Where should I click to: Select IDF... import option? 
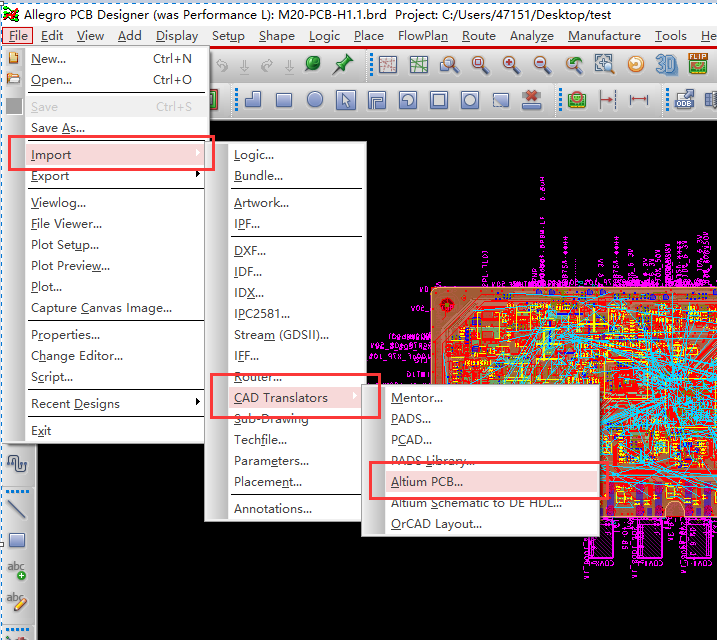[x=295, y=272]
